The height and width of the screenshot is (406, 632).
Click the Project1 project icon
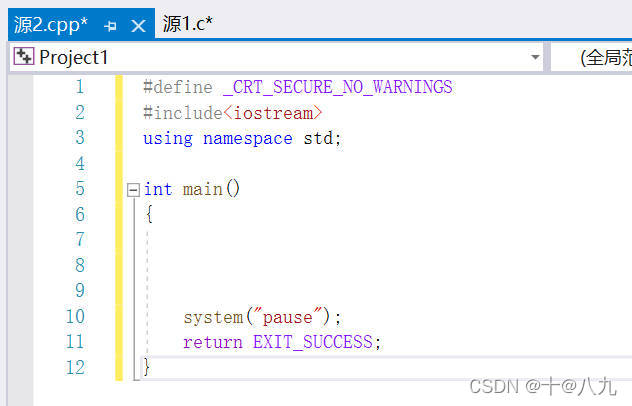23,56
